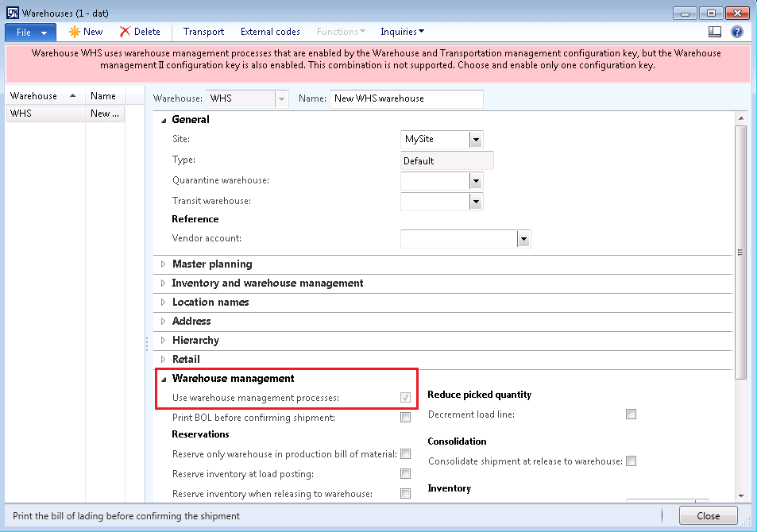
Task: Click the Name field with New WHS warehouse
Action: pos(406,98)
